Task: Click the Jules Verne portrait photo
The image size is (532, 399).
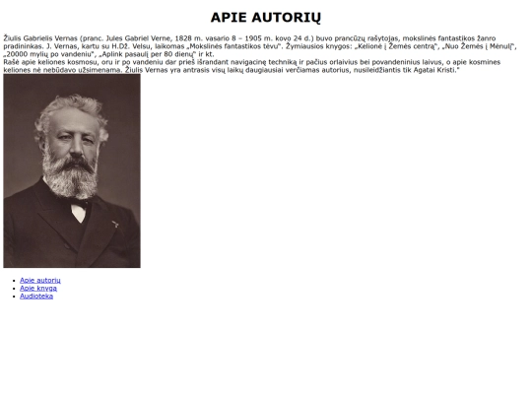Action: pyautogui.click(x=72, y=171)
